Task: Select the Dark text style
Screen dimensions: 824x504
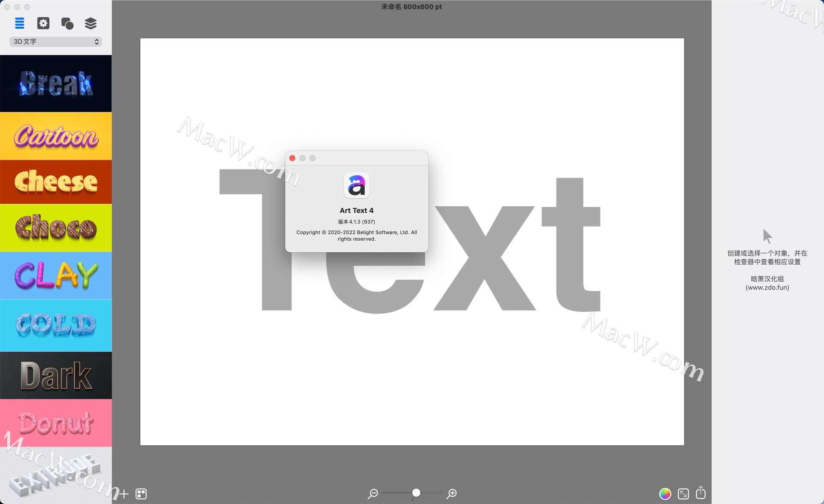Action: pos(56,375)
